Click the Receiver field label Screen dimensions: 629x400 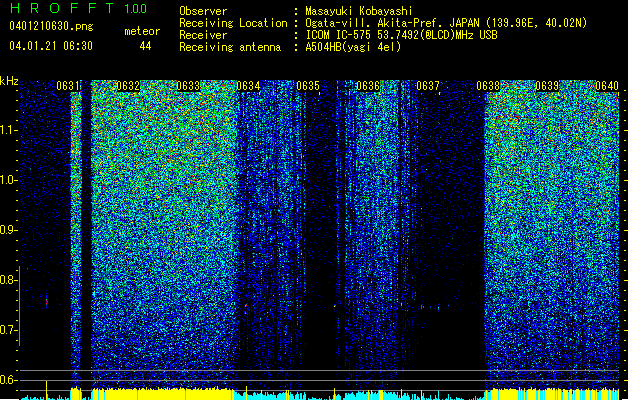[x=203, y=35]
